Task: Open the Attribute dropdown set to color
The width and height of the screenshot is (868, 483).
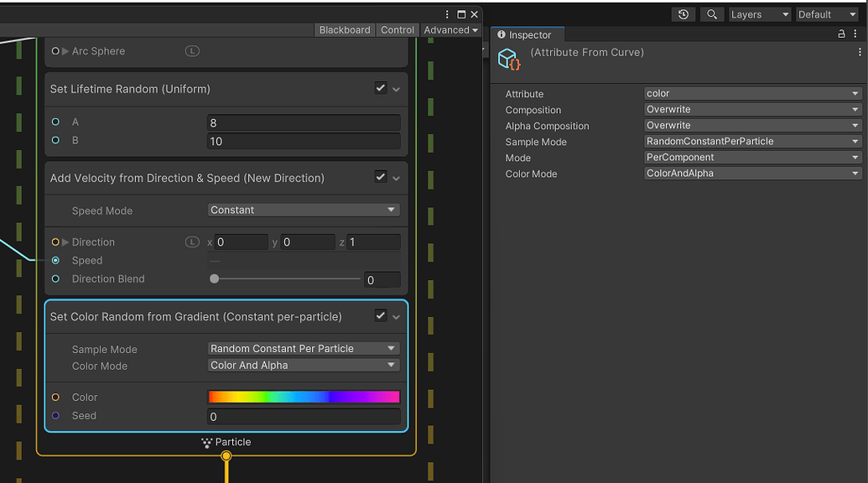Action: 751,93
